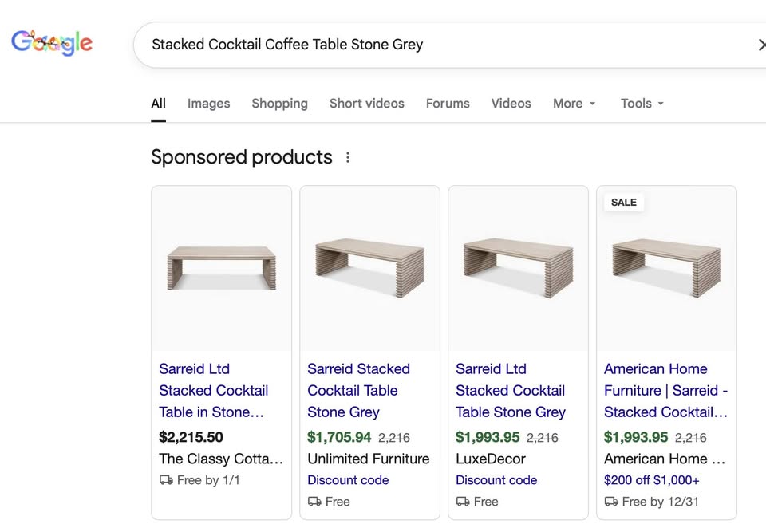The width and height of the screenshot is (766, 532).
Task: Open Sponsored products three-dot options
Action: tap(348, 157)
